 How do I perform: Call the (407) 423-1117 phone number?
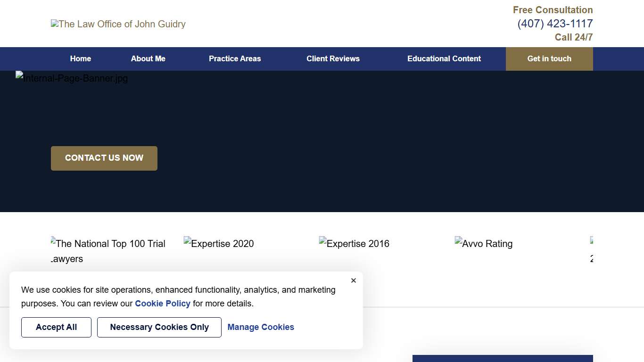[x=555, y=24]
